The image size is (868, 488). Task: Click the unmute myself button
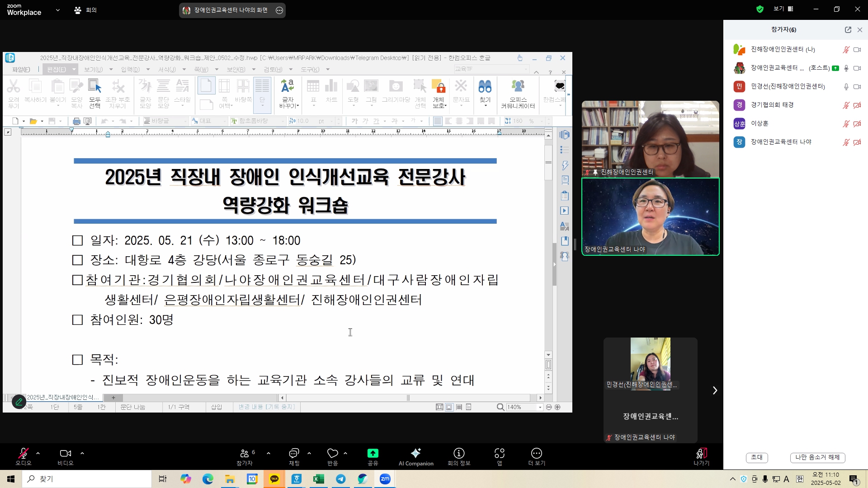(817, 457)
